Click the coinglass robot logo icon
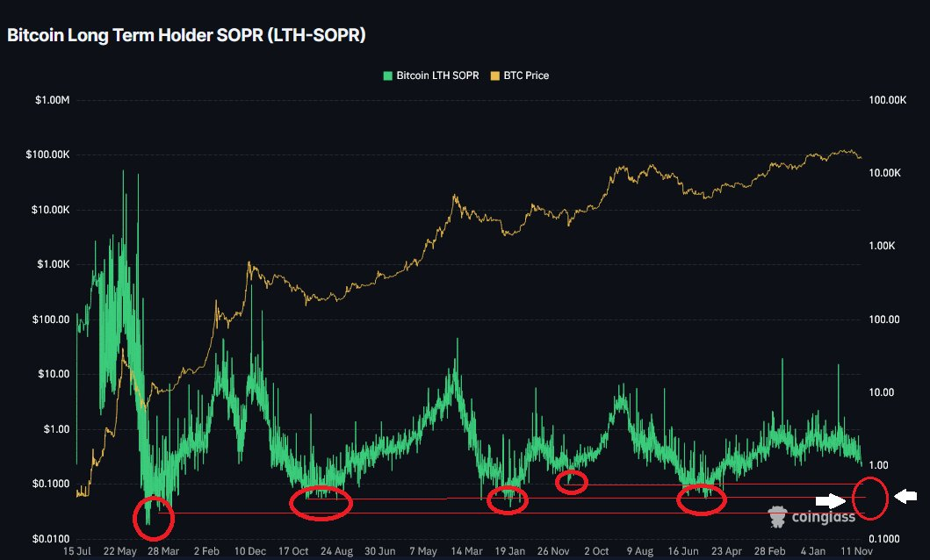Viewport: 930px width, 560px height. 776,516
